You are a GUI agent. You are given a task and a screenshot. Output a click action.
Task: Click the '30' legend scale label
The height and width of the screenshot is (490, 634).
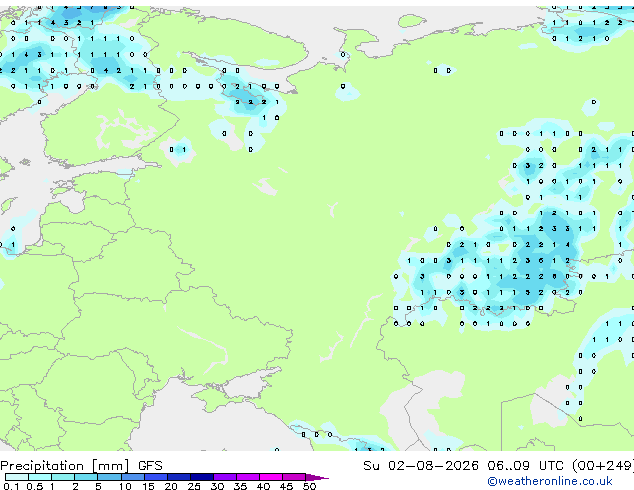click(x=217, y=486)
